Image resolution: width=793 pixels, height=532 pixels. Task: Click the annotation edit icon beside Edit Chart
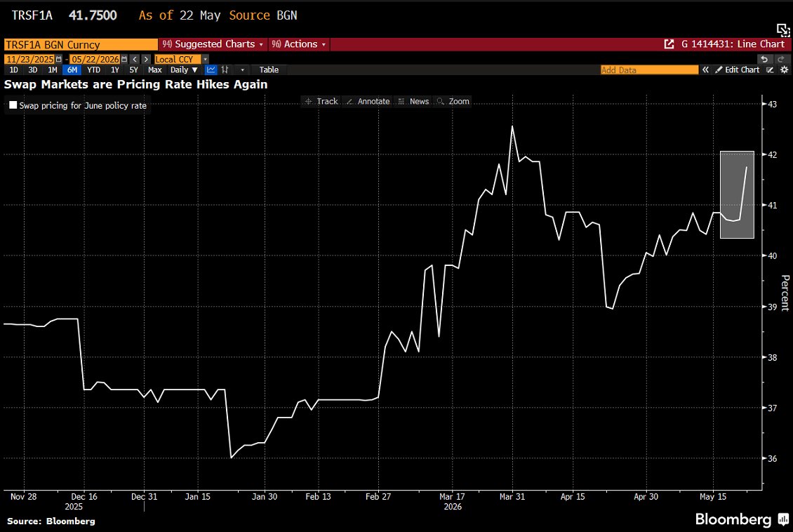770,69
